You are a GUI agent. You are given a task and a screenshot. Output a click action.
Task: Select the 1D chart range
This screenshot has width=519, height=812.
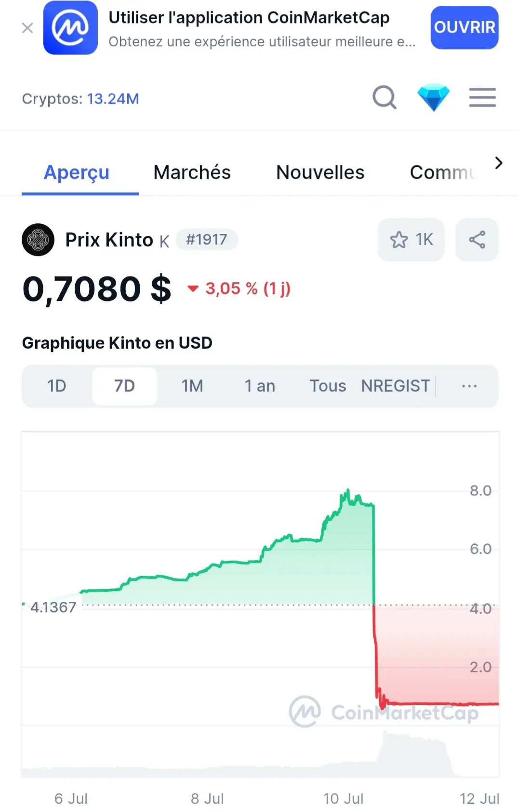[57, 386]
